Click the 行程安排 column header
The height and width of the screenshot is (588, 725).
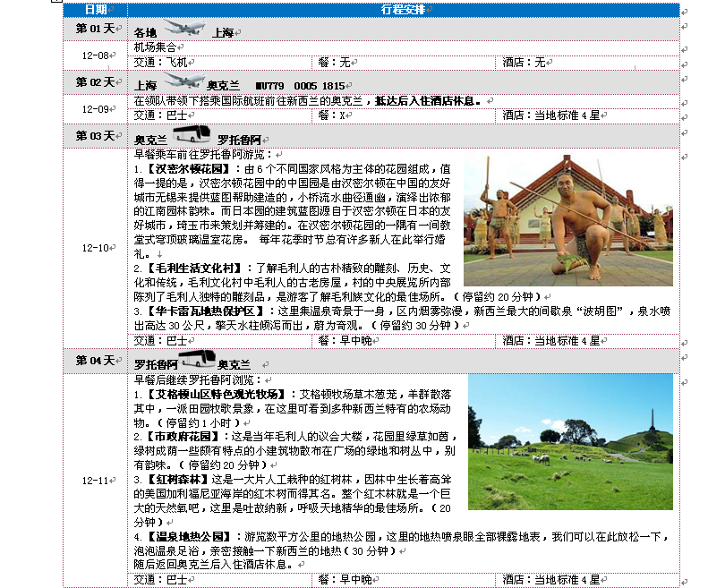pos(402,10)
